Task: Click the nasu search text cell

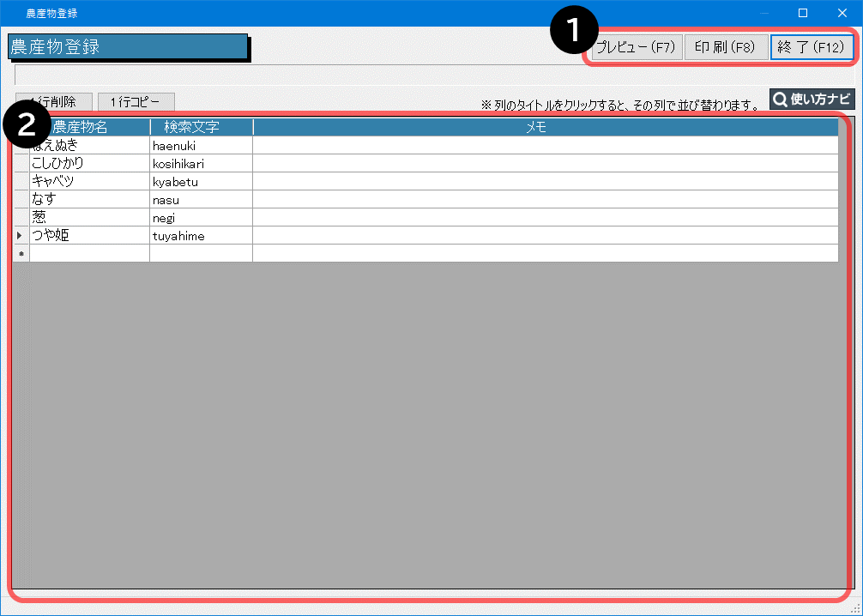Action: (201, 199)
